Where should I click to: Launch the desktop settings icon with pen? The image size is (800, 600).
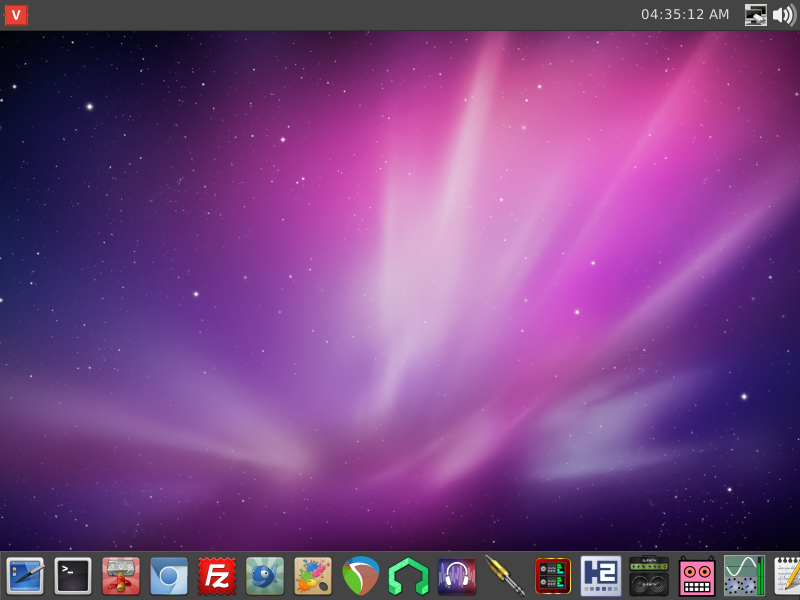pos(25,576)
